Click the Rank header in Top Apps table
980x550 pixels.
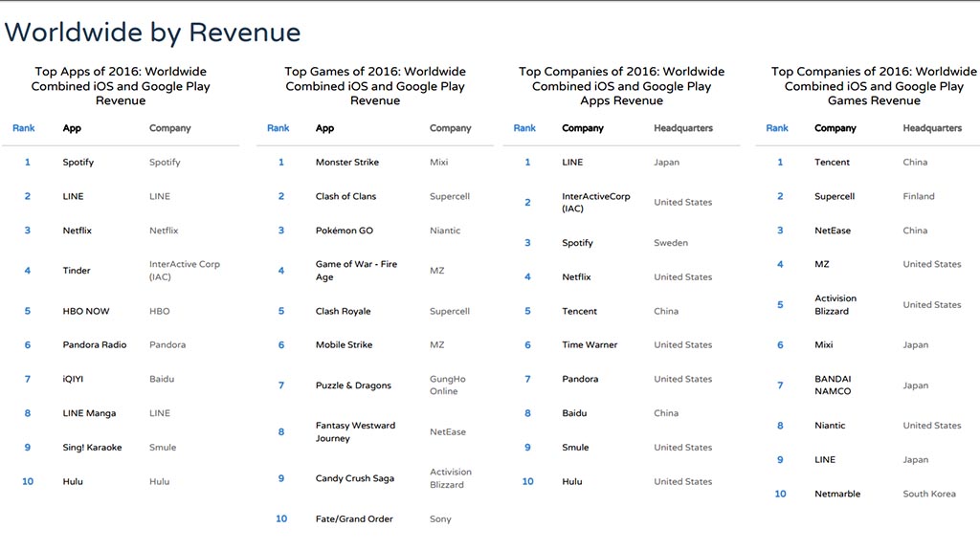point(24,128)
